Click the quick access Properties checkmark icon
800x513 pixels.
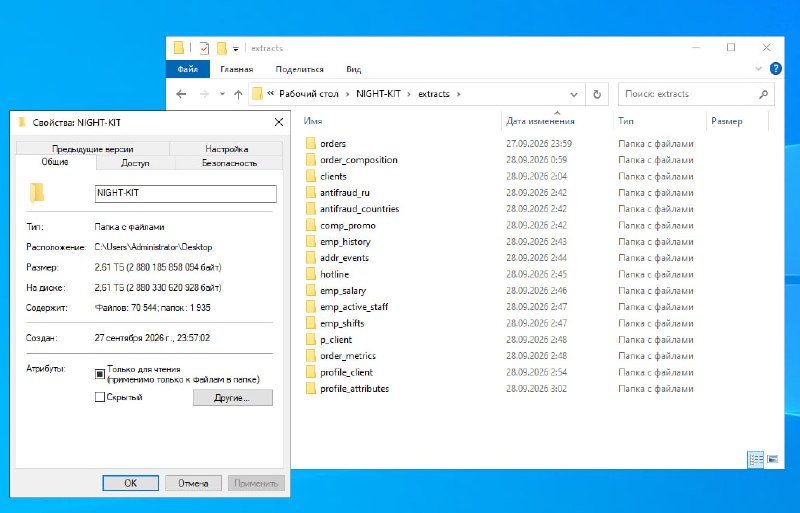pos(204,48)
